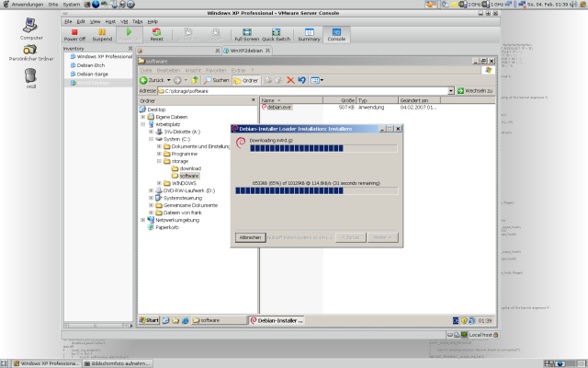Click the overall lower progress bar

(316, 190)
